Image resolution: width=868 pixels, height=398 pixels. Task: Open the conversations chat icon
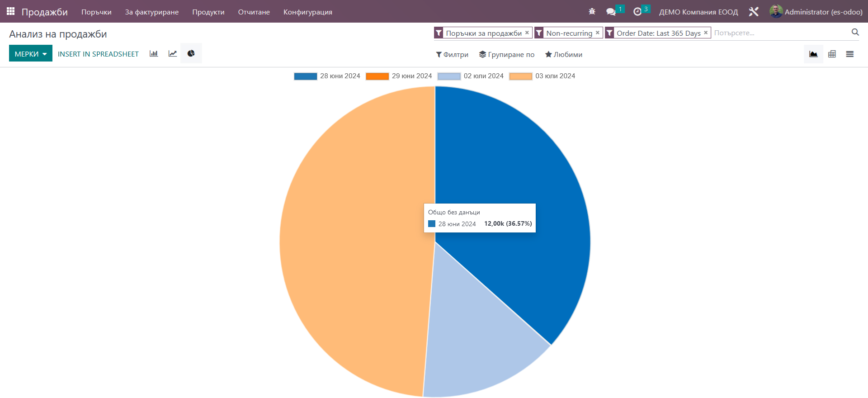[611, 12]
